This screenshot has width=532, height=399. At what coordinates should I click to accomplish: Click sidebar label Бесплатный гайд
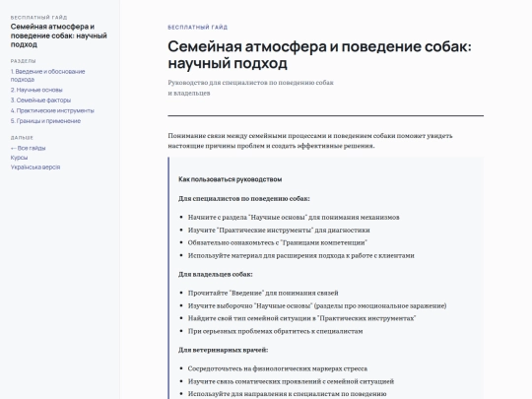pos(38,18)
